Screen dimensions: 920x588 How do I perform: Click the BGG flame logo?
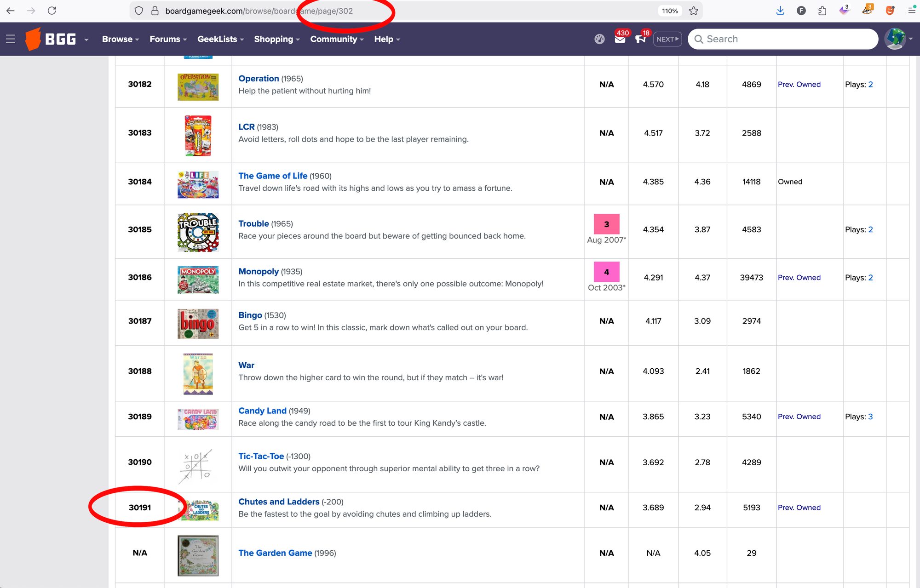pos(34,39)
